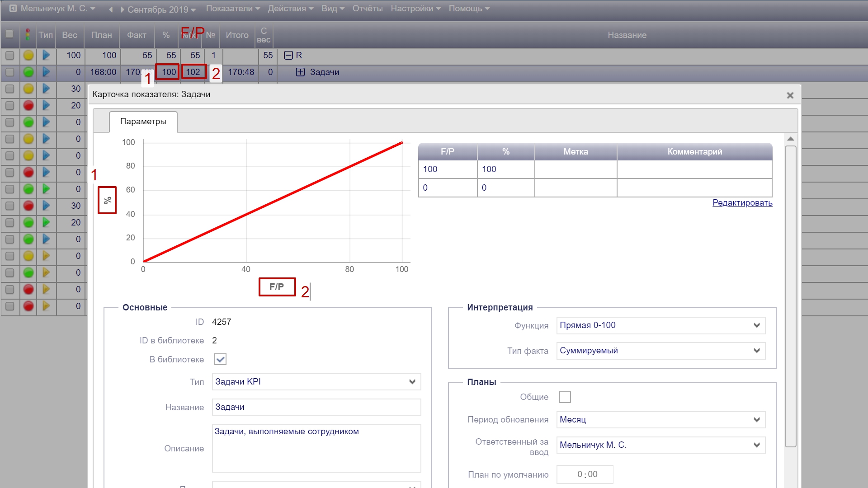868x488 pixels.
Task: Uncheck the 'В библиотеке' checkbox
Action: click(x=220, y=360)
